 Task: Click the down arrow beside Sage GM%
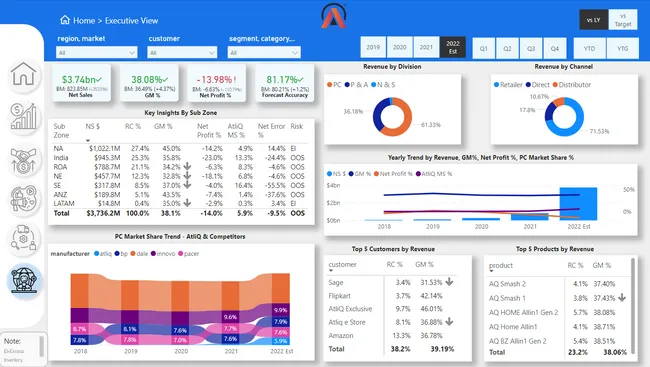(x=449, y=282)
